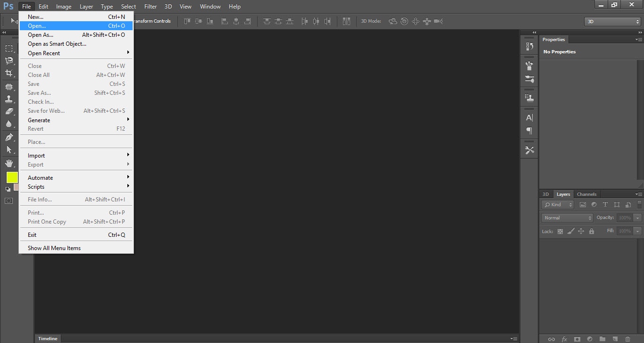644x343 pixels.
Task: Open the Fill arrow dropdown
Action: (x=638, y=231)
